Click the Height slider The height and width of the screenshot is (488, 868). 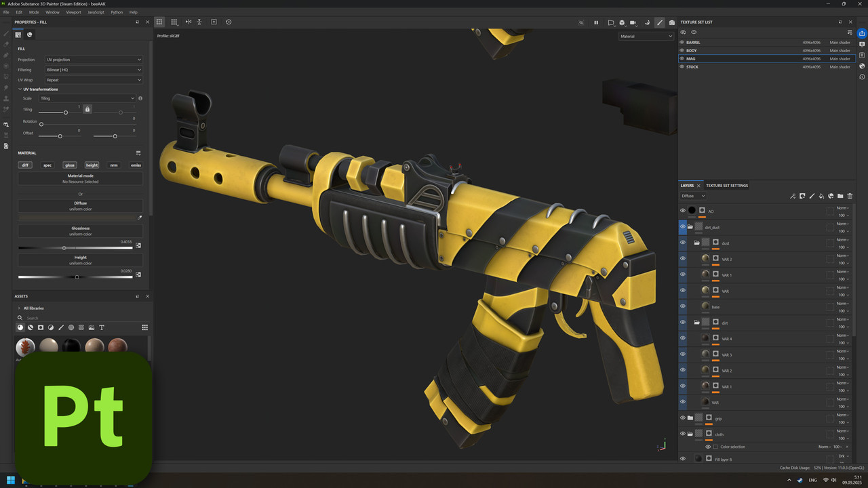[75, 277]
